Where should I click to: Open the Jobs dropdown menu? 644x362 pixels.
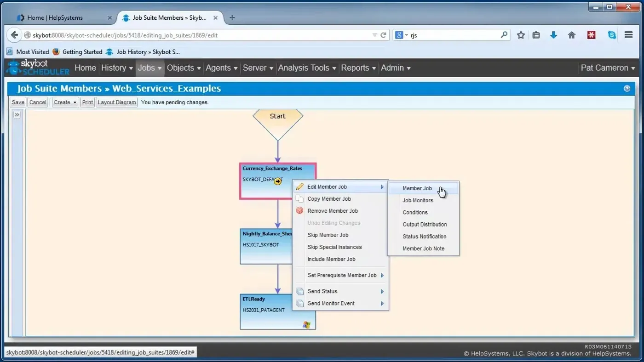(149, 68)
